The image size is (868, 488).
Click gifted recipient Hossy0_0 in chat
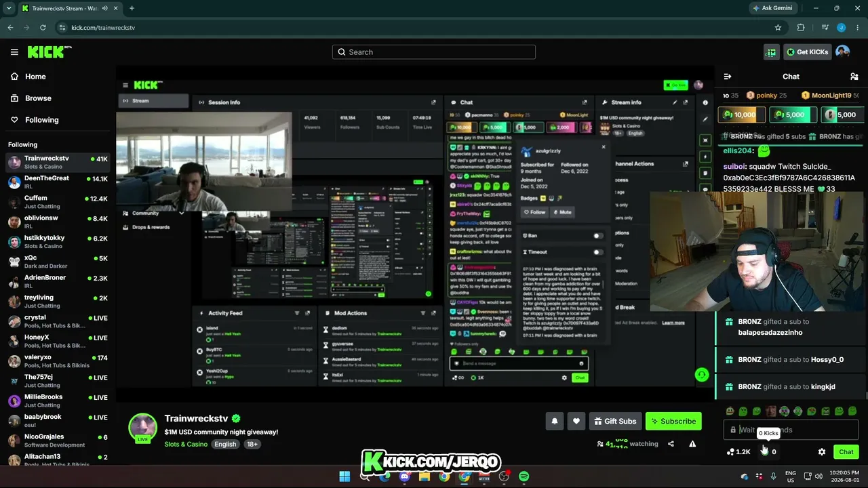[827, 360]
